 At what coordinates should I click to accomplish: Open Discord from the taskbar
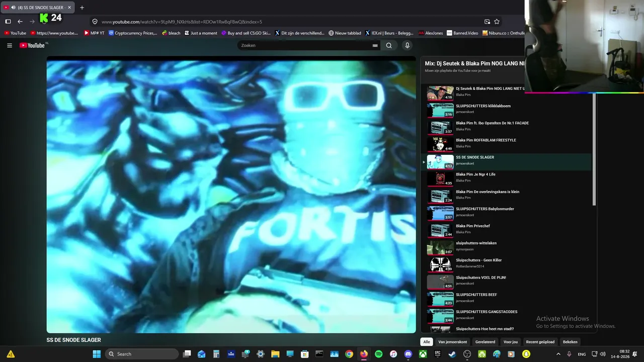point(408,354)
